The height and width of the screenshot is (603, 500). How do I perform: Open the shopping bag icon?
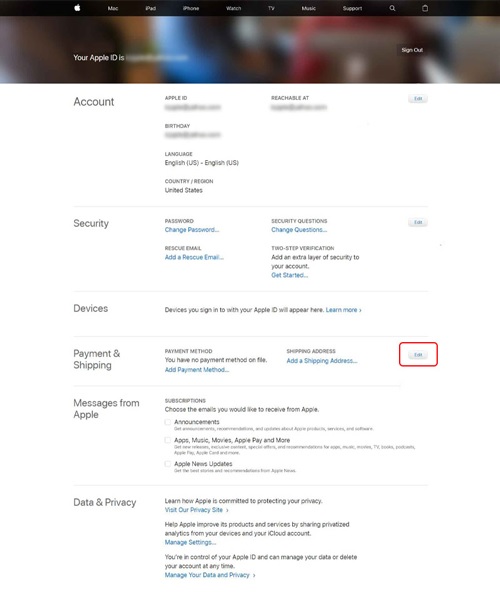click(425, 8)
